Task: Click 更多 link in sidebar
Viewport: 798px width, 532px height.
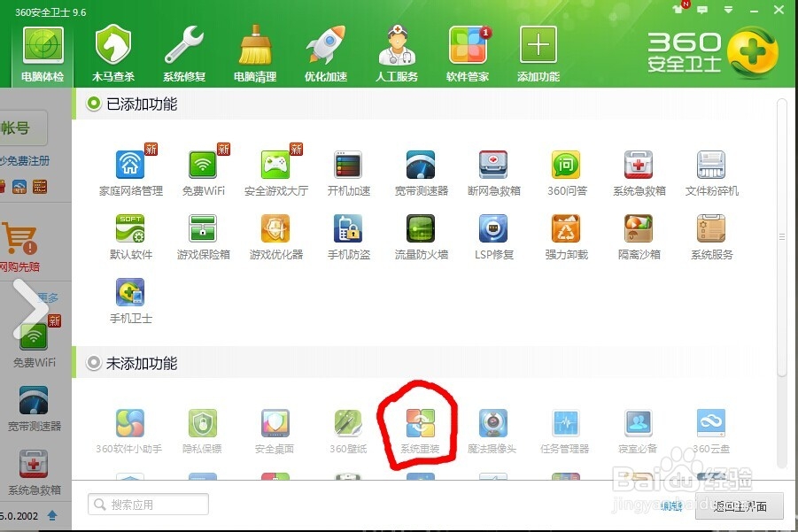Action: [x=49, y=297]
